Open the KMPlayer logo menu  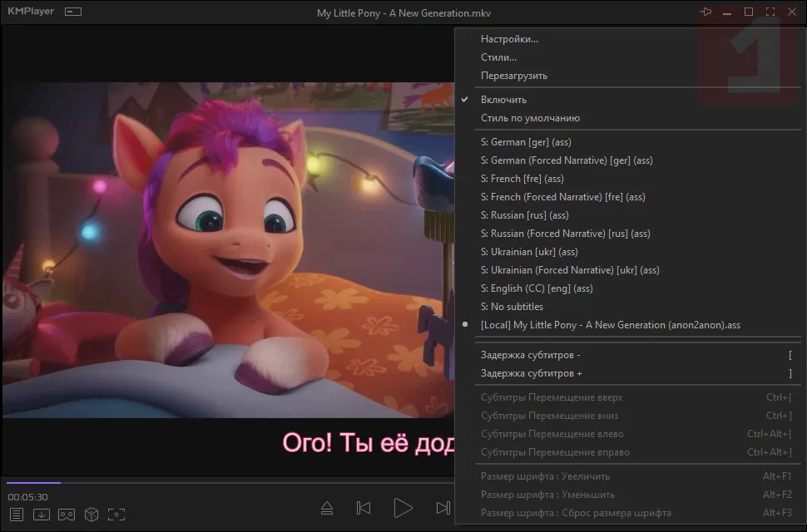31,12
